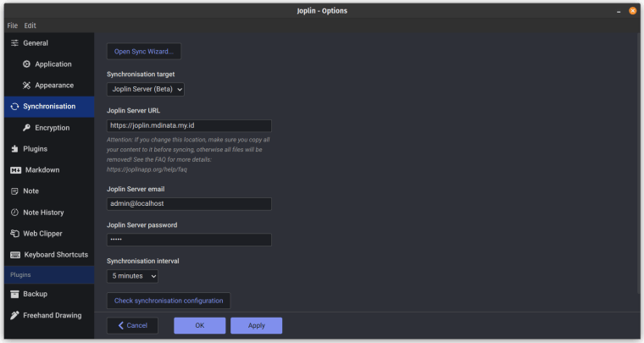
Task: Click the Keyboard Shortcuts keyboard icon
Action: (x=15, y=255)
